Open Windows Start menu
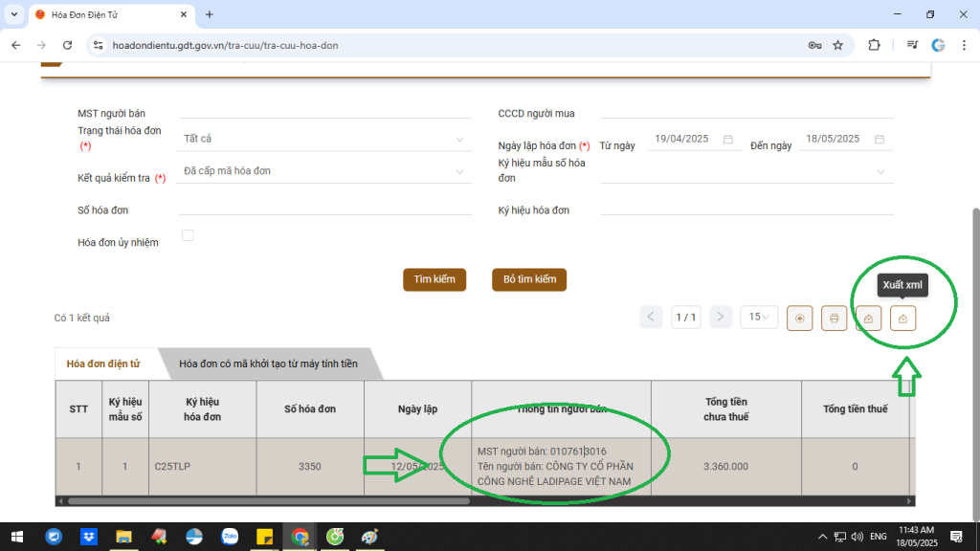This screenshot has height=551, width=980. pos(17,537)
